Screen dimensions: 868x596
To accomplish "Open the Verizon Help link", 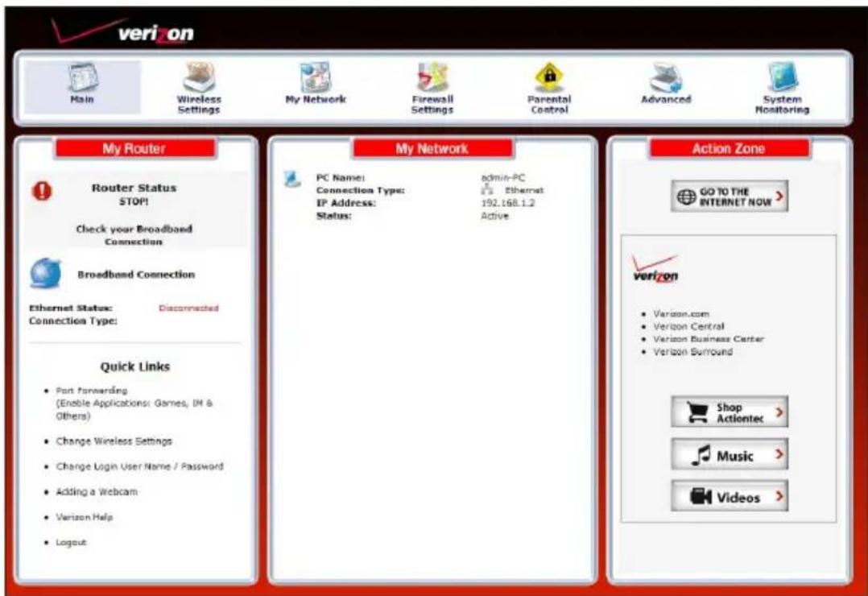I will (x=84, y=517).
